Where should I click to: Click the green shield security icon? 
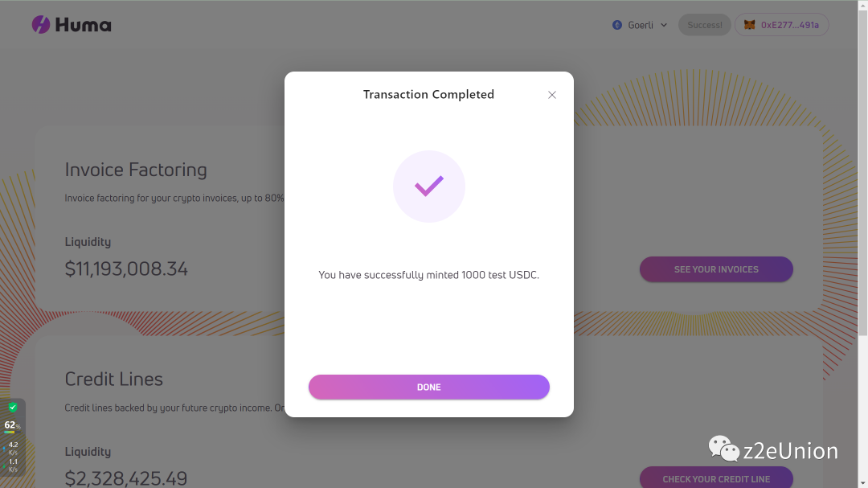click(x=13, y=408)
